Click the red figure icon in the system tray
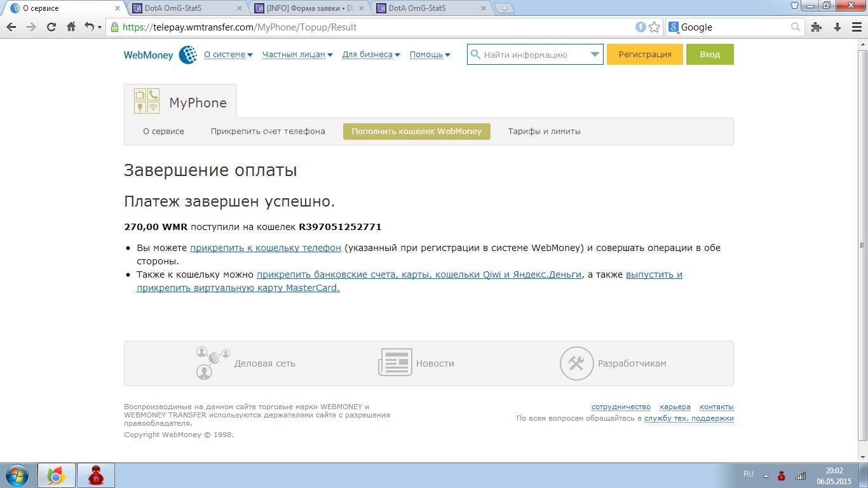The width and height of the screenshot is (868, 488). [x=782, y=475]
